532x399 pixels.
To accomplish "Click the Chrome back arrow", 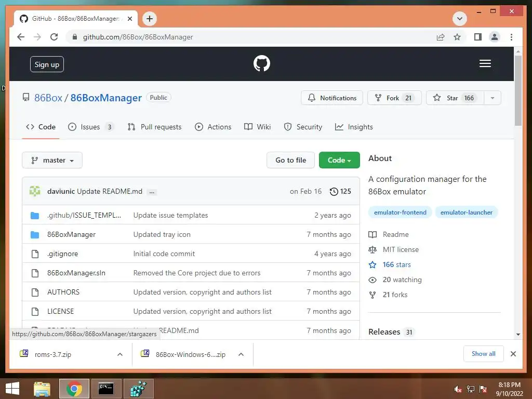I will coord(21,37).
